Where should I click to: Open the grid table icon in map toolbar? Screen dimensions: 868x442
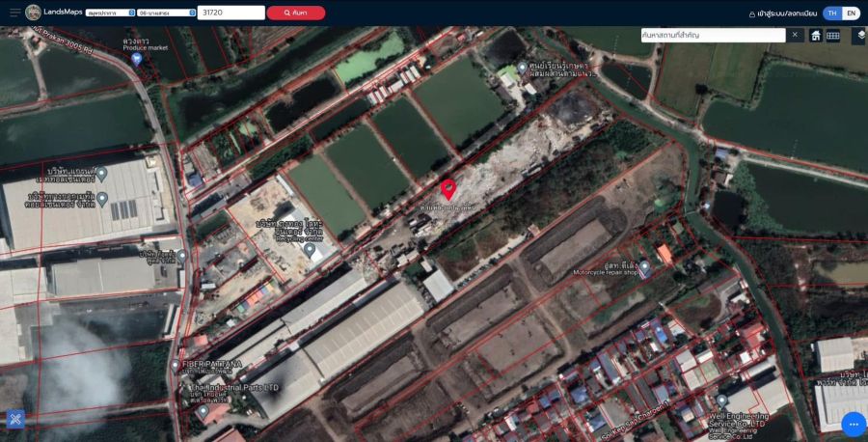(833, 36)
